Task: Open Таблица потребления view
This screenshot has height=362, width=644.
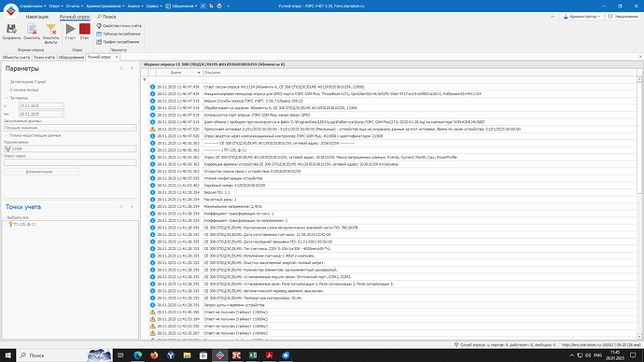Action: [119, 35]
